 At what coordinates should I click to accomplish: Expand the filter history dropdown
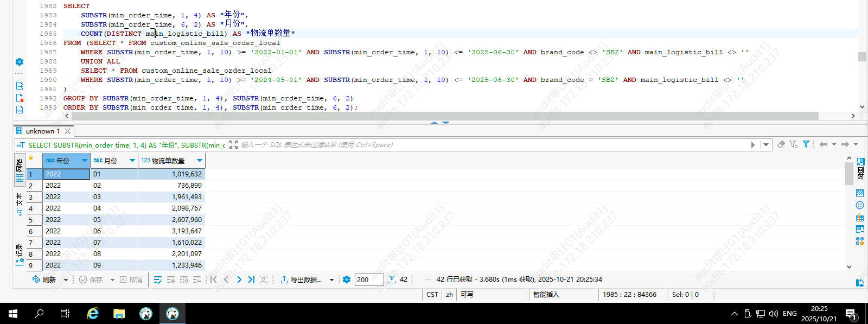coord(766,145)
